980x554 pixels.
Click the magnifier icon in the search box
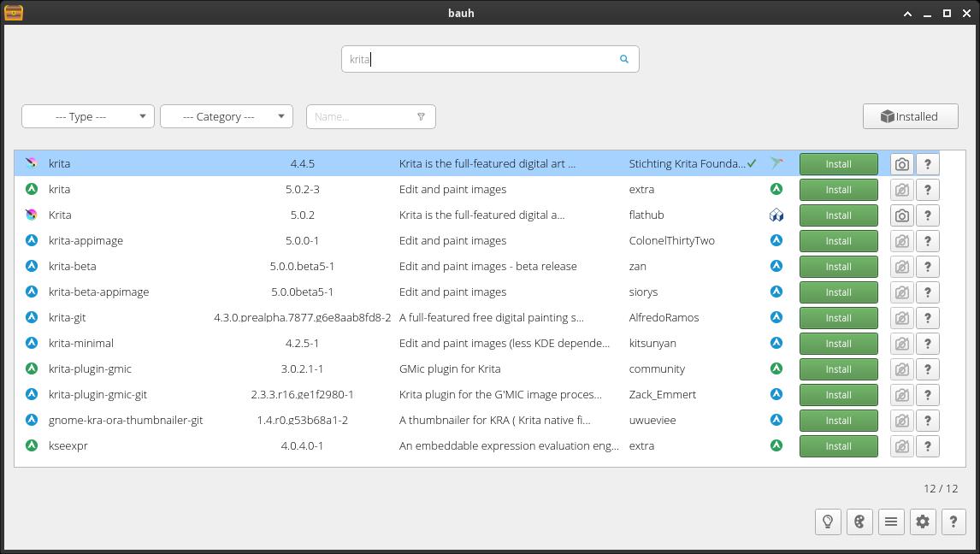623,59
